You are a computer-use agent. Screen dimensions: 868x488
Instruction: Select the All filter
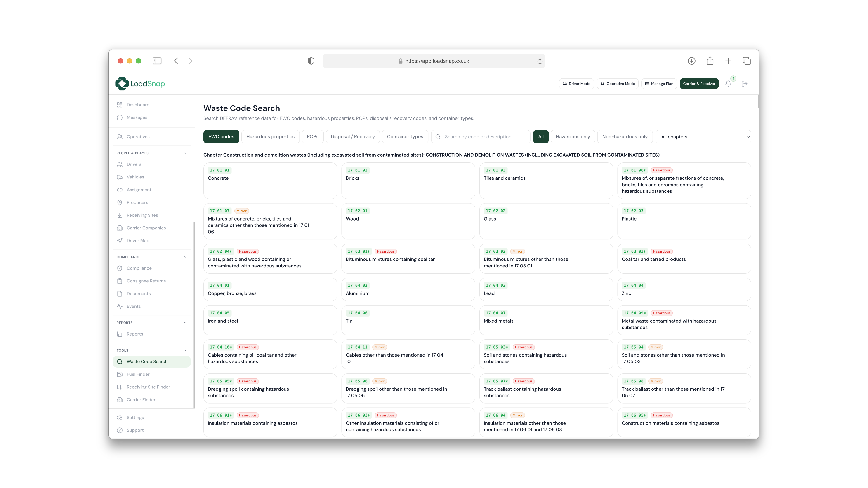click(541, 137)
